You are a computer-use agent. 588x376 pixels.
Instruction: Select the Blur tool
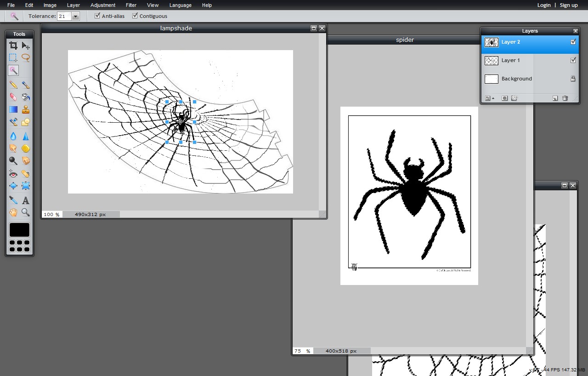pos(13,136)
